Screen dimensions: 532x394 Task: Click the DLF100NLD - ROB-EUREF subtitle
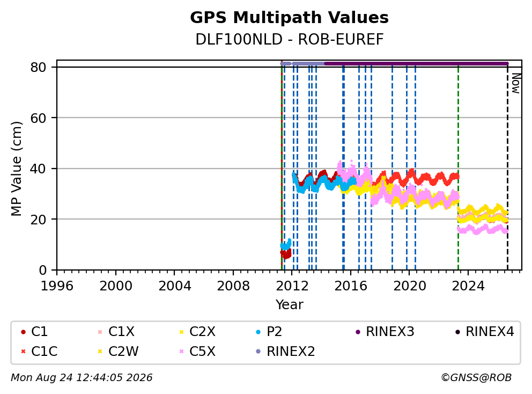pos(290,39)
